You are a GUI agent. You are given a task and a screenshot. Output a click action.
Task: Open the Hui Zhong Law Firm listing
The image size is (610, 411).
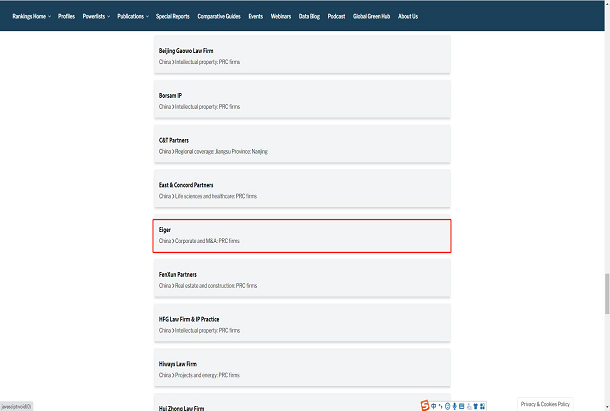(x=302, y=402)
